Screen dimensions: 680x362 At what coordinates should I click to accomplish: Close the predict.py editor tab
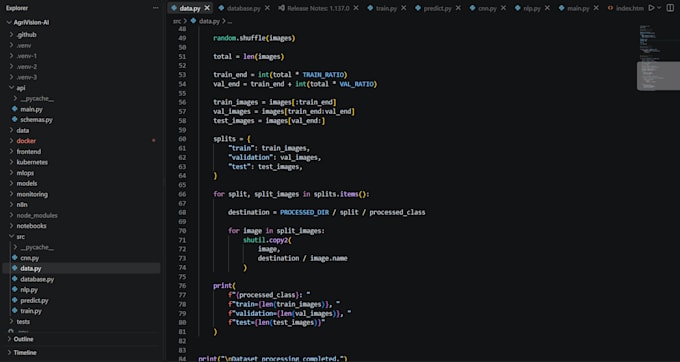458,8
